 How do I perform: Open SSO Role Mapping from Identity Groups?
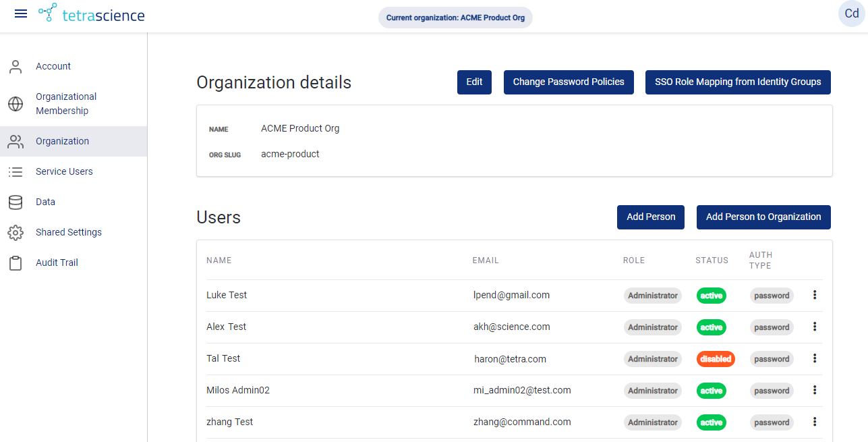click(738, 82)
